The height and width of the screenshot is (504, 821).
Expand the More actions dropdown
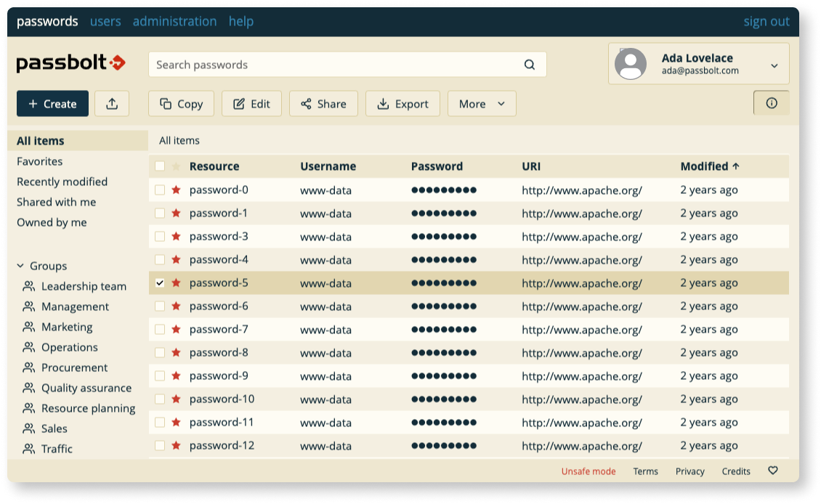click(x=482, y=104)
